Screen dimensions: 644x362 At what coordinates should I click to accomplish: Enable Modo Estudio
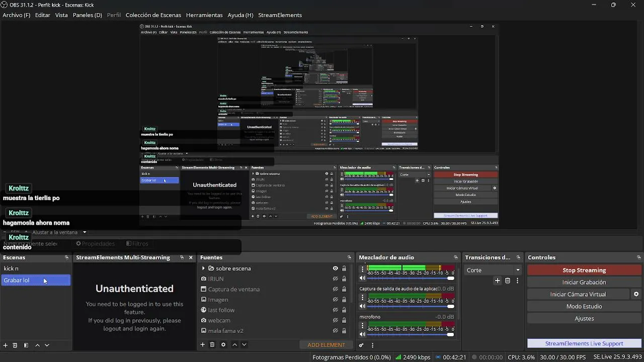click(584, 306)
